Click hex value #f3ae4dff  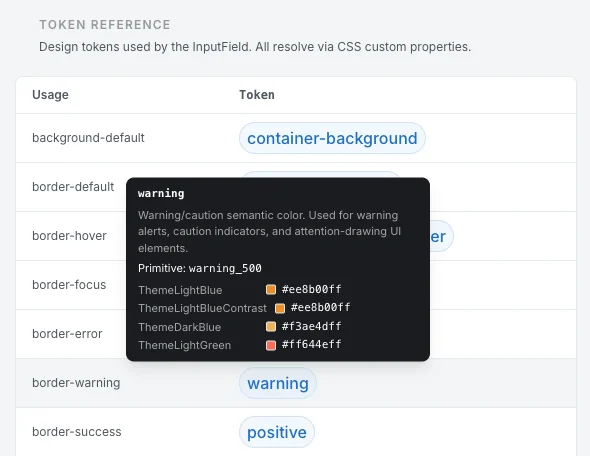click(312, 326)
